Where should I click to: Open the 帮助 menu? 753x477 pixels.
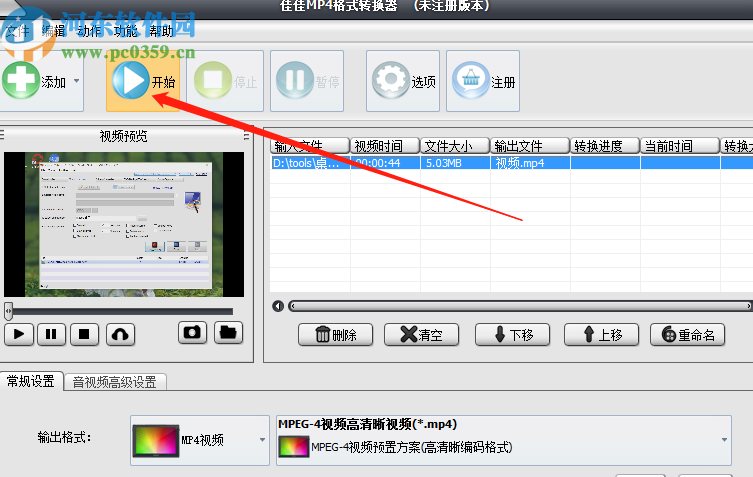pyautogui.click(x=161, y=31)
